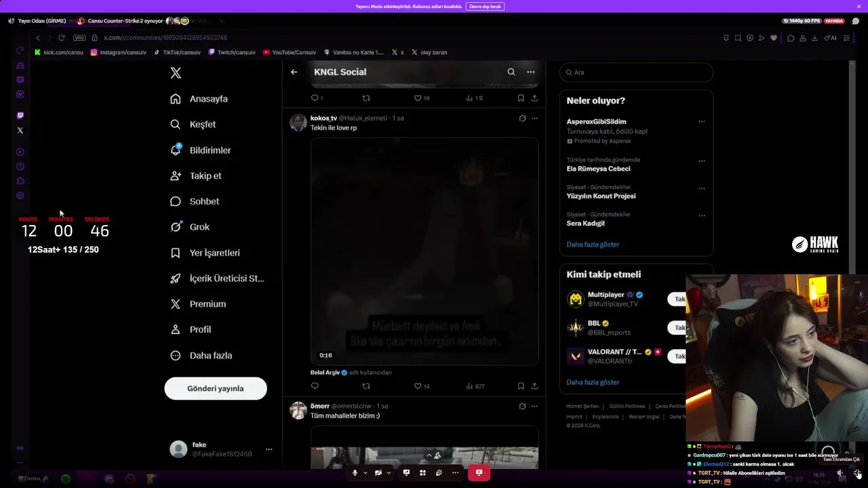
Task: Share kokos_tv post
Action: point(534,386)
